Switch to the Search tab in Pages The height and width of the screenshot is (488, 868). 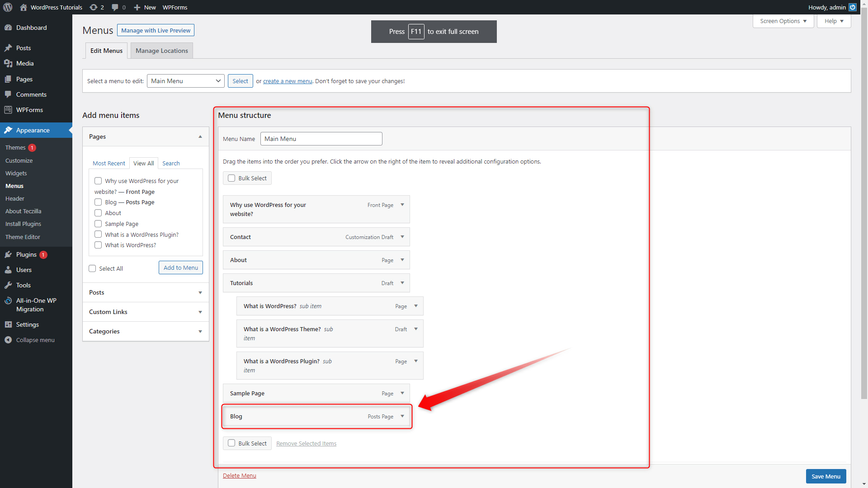pos(171,163)
